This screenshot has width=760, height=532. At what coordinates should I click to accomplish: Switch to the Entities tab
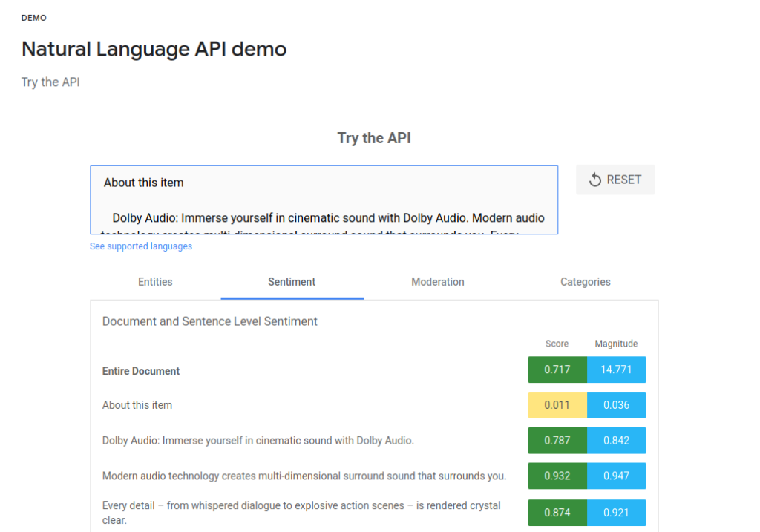155,282
